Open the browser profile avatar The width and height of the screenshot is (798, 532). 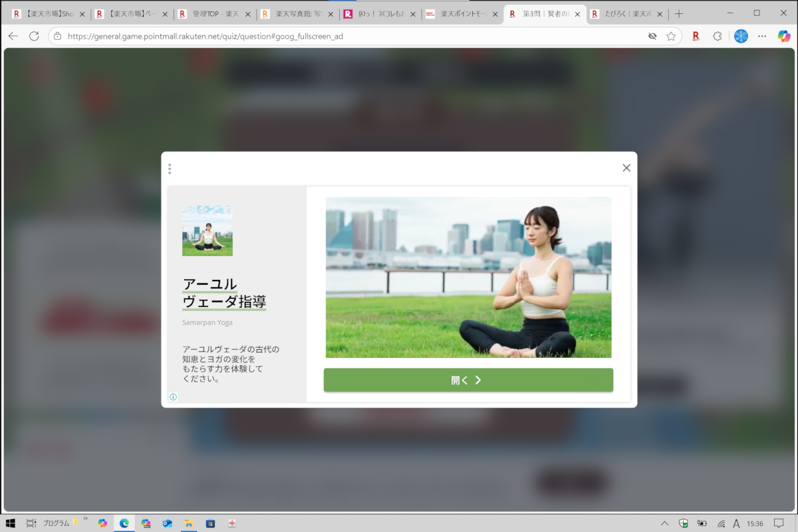[x=741, y=36]
